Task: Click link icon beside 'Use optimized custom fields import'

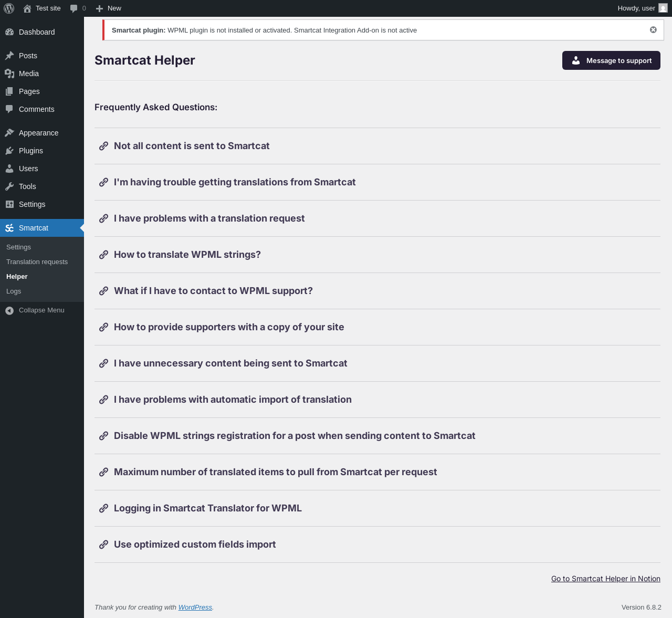Action: [104, 544]
